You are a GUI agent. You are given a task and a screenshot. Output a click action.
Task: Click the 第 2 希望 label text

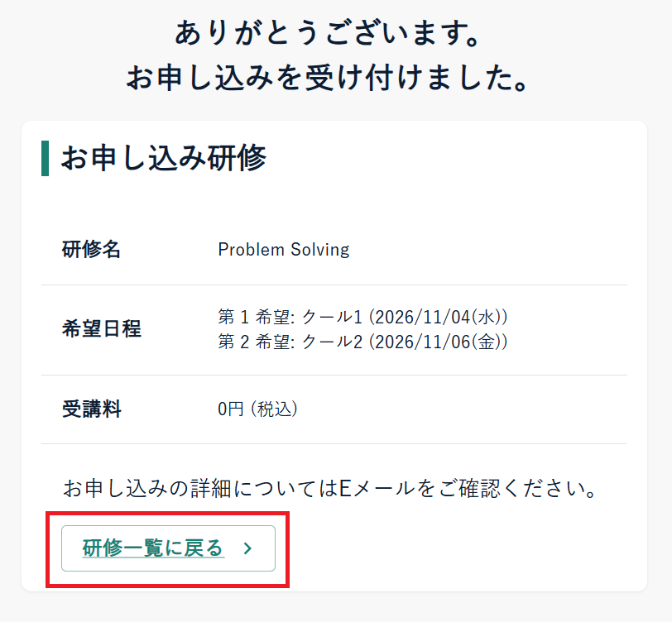coord(254,342)
